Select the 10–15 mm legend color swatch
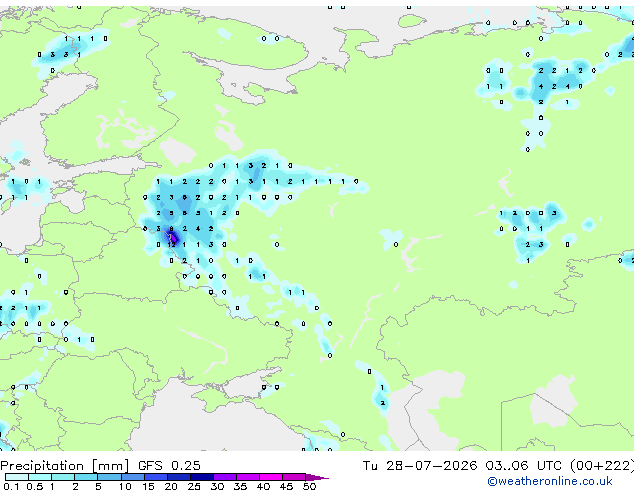Image resolution: width=634 pixels, height=490 pixels. click(x=132, y=477)
